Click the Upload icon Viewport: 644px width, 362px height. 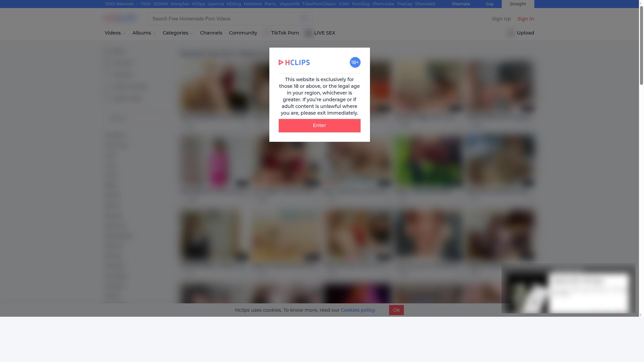coord(511,33)
